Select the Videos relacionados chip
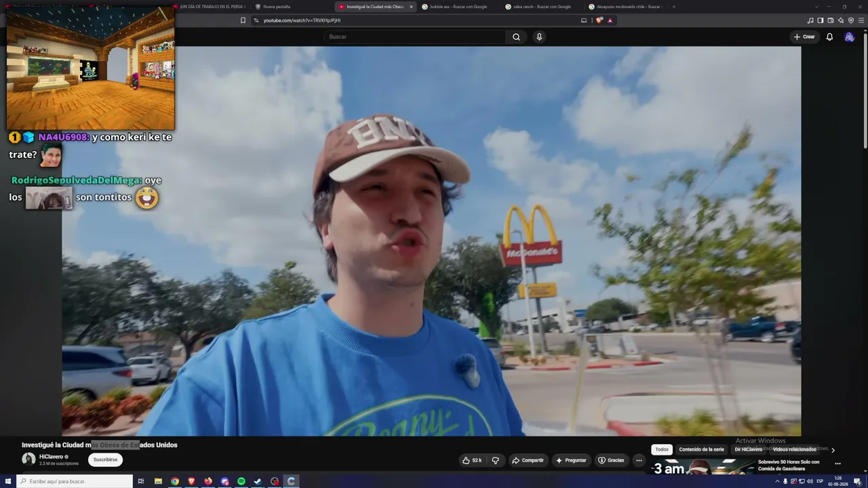 (x=795, y=449)
